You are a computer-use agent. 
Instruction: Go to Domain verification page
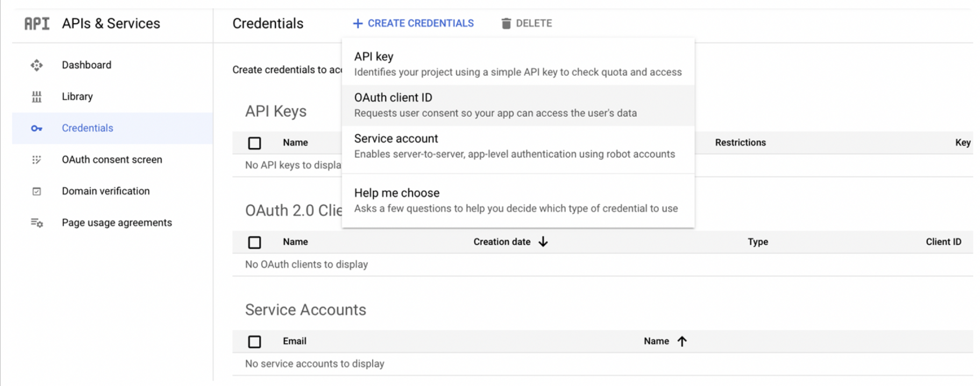pos(105,191)
